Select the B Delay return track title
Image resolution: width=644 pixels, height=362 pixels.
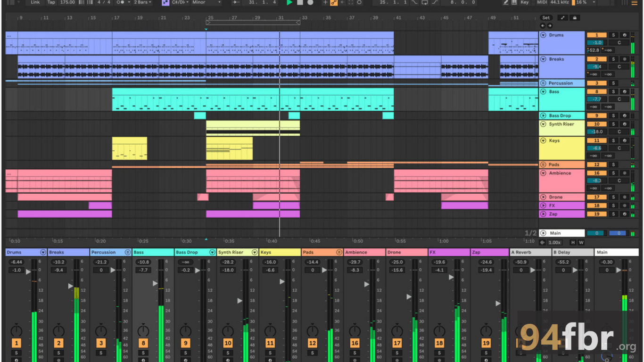573,252
